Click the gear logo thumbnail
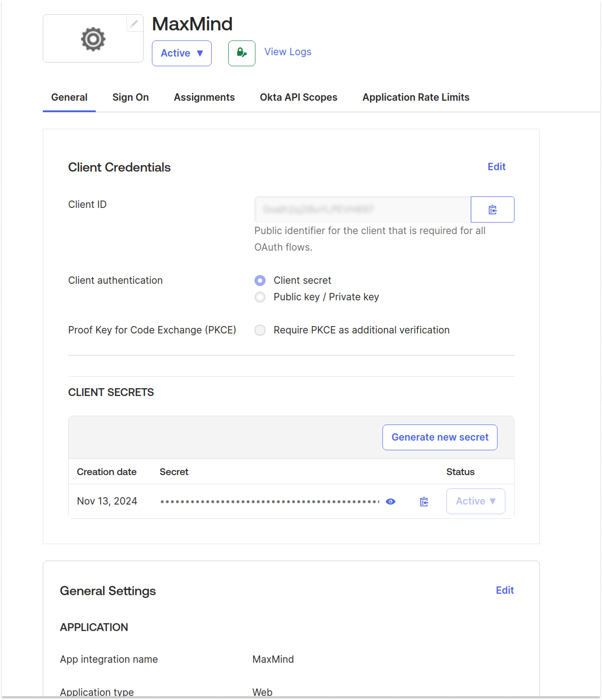The width and height of the screenshot is (602, 700). pos(93,39)
